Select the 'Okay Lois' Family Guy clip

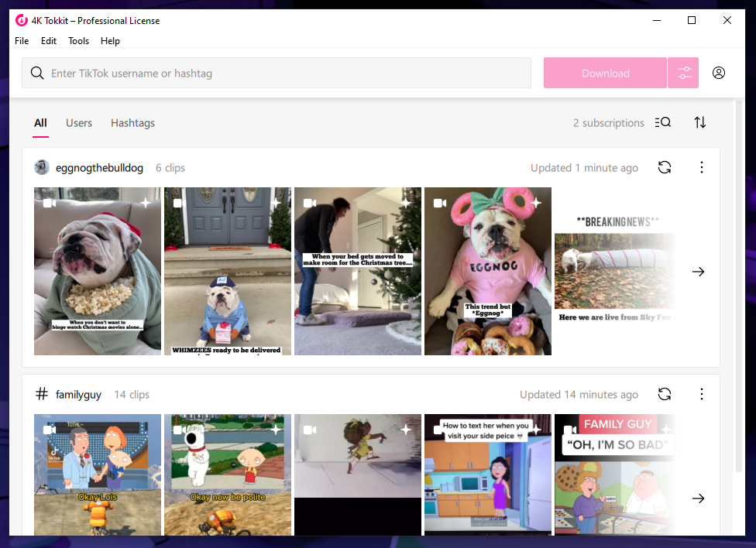pyautogui.click(x=98, y=474)
